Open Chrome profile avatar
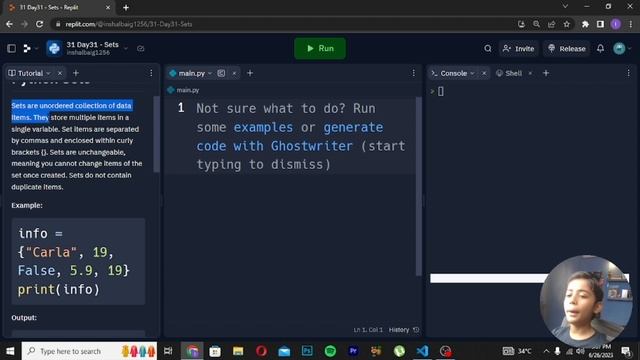The image size is (640, 360). coord(616,24)
